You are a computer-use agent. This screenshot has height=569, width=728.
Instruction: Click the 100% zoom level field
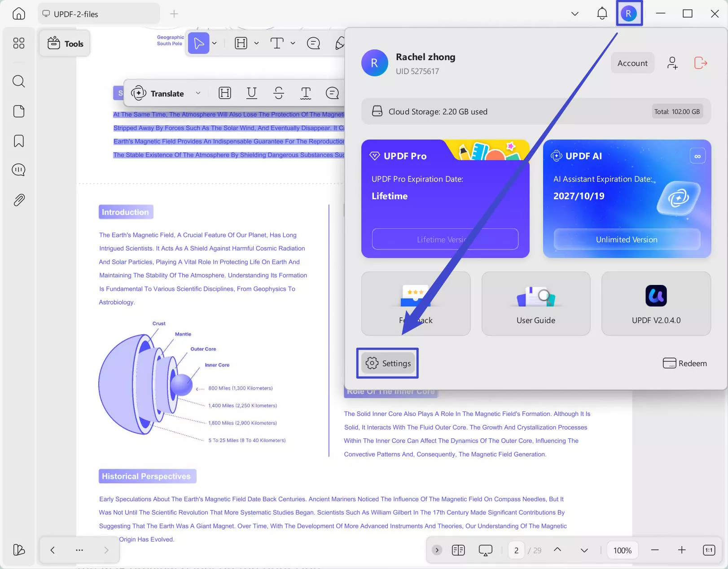[623, 550]
